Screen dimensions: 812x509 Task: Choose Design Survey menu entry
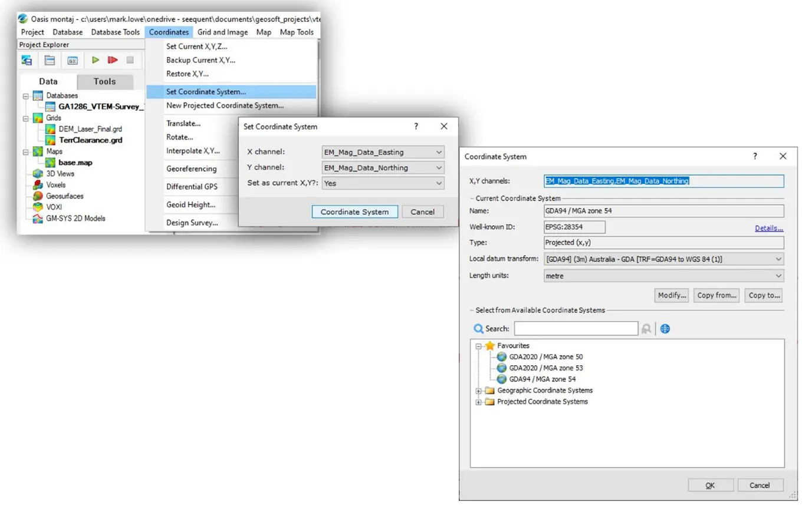pos(192,223)
